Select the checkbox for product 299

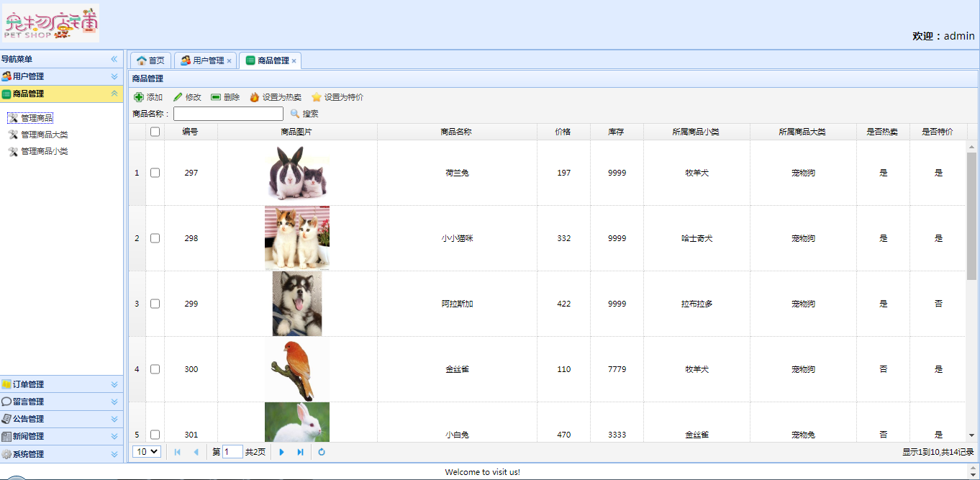[x=155, y=304]
